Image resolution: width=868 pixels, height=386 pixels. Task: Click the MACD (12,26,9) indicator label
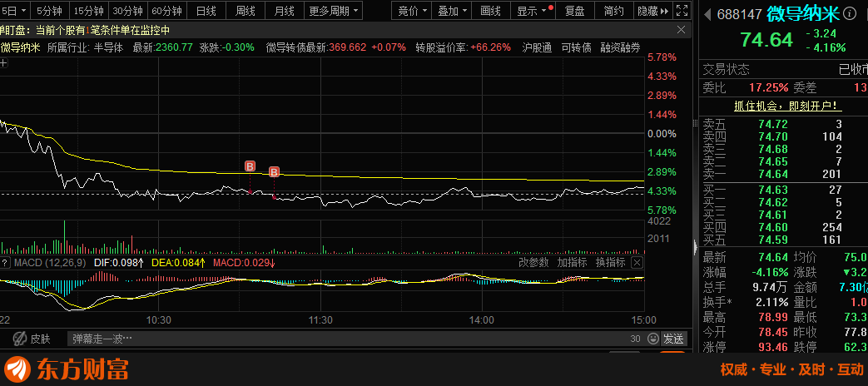point(50,263)
